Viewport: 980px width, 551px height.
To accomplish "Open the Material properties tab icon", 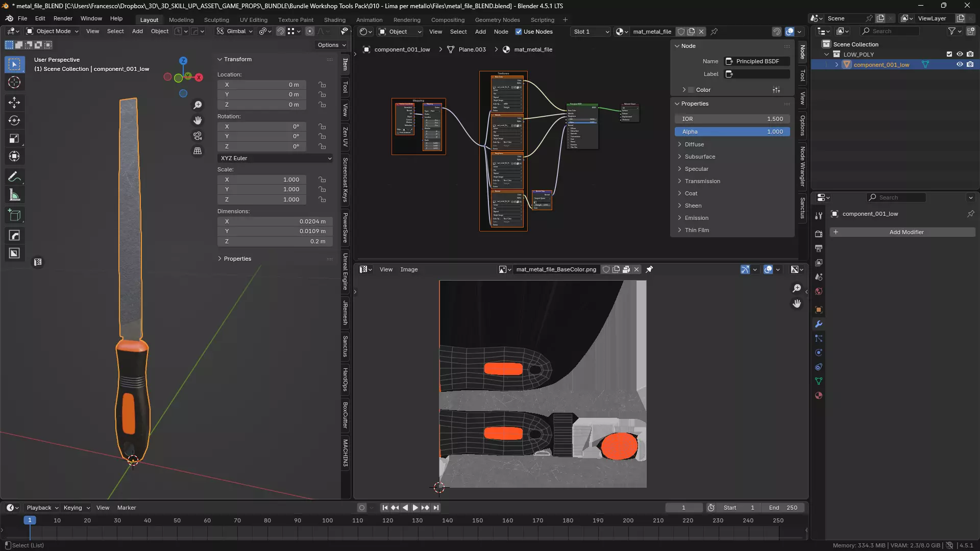I will pos(819,395).
